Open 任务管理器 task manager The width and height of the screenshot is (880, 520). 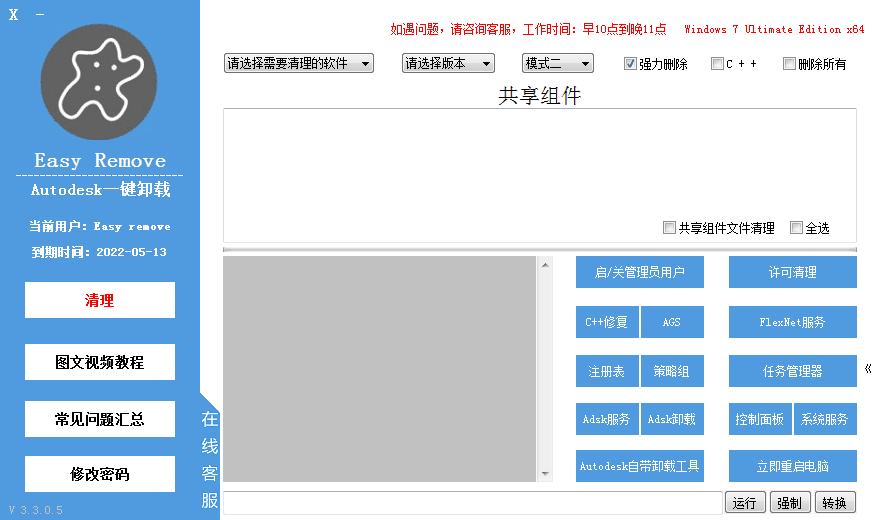coord(792,371)
